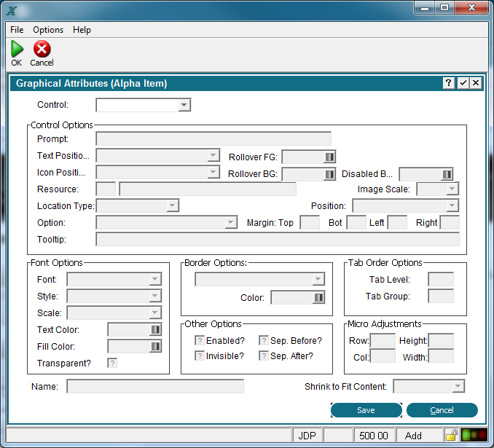
Task: Open the Rollover BG color picker
Action: pos(329,174)
